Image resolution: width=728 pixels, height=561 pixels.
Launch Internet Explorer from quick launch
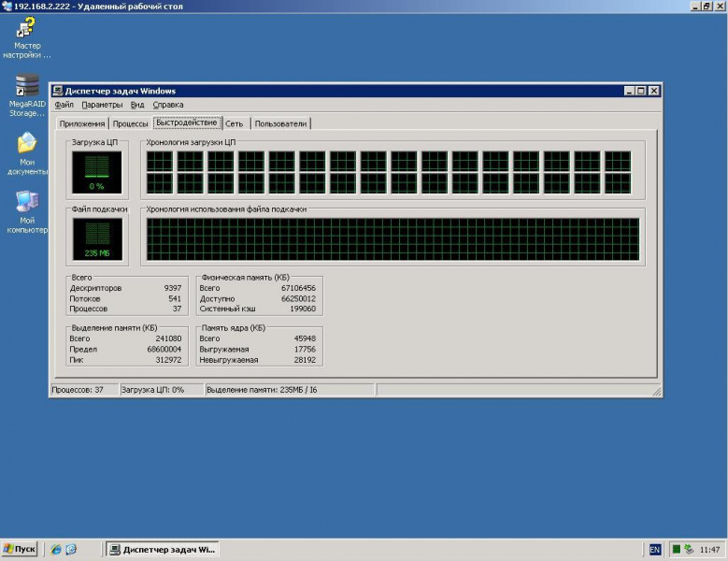[x=56, y=550]
